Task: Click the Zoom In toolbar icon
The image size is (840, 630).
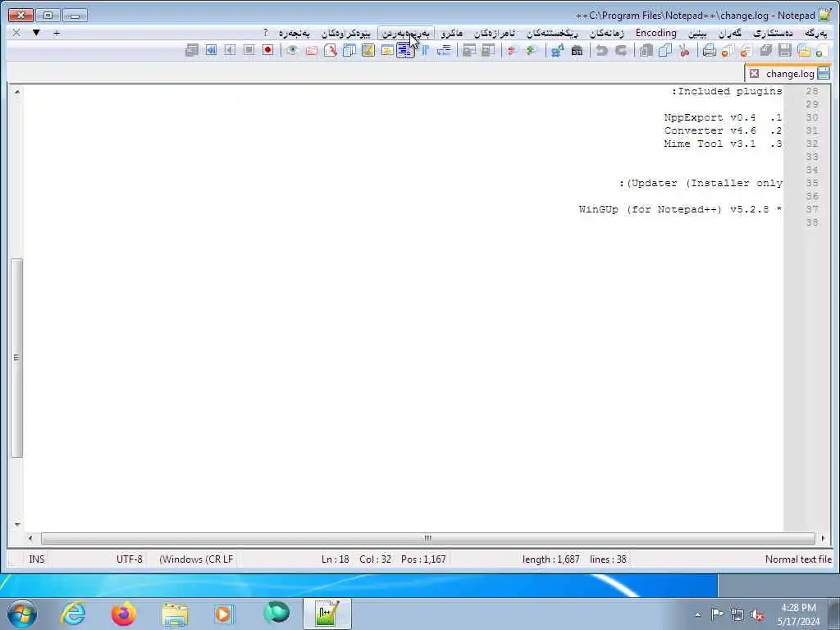Action: (532, 51)
